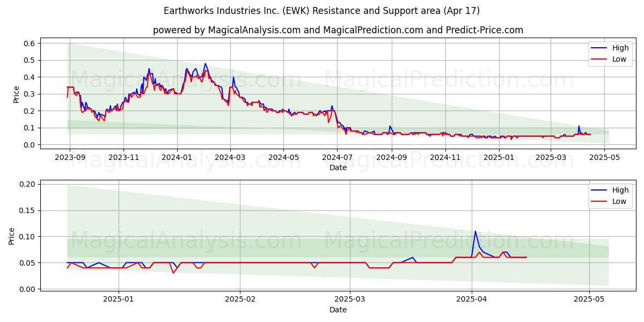The width and height of the screenshot is (644, 322).
Task: Click the '0.00' price tick in lower chart
Action: tap(27, 289)
